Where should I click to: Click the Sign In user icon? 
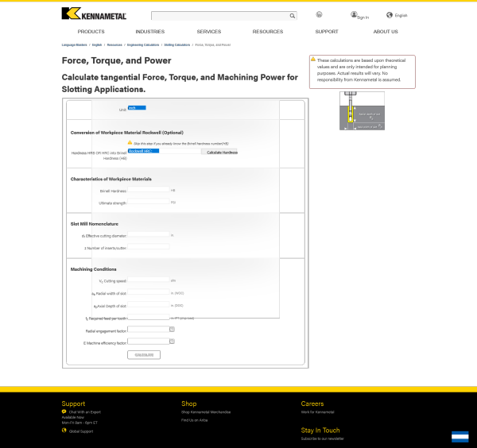[354, 14]
